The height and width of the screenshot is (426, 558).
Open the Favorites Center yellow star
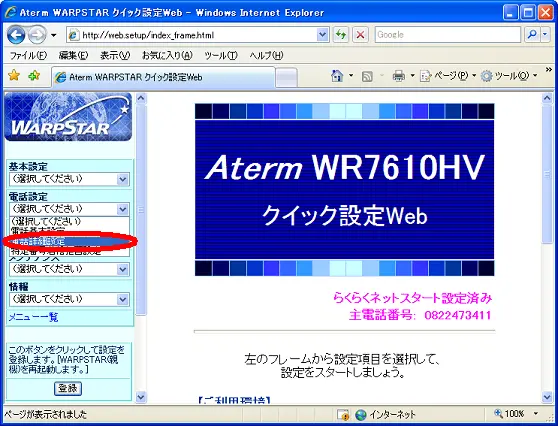tap(14, 75)
